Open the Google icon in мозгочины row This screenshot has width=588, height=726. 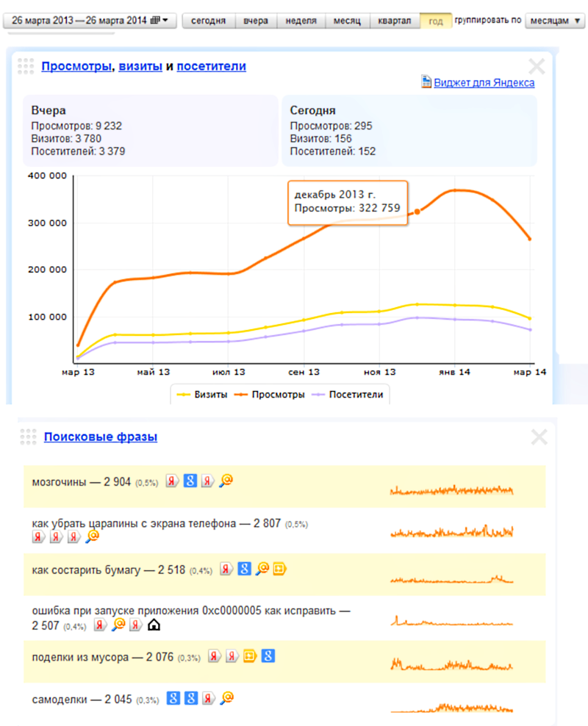[x=190, y=481]
